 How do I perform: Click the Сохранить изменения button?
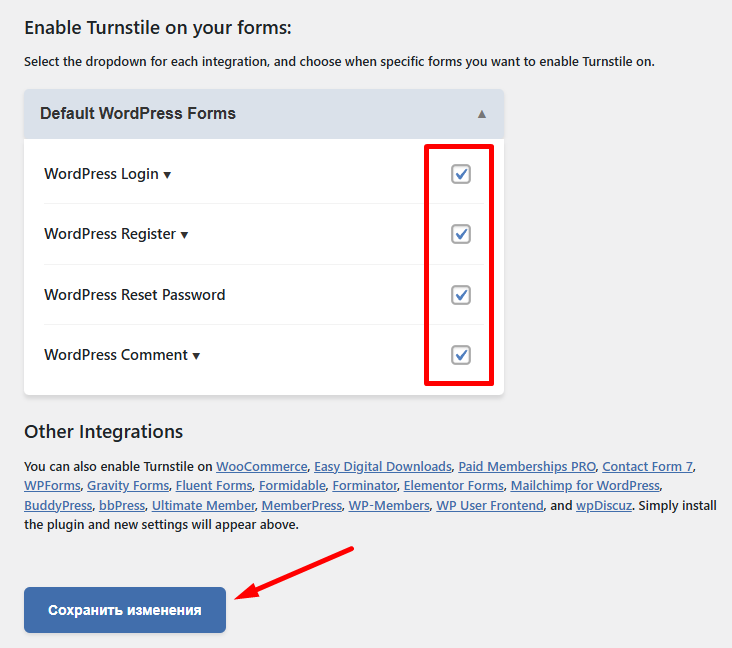click(x=125, y=610)
